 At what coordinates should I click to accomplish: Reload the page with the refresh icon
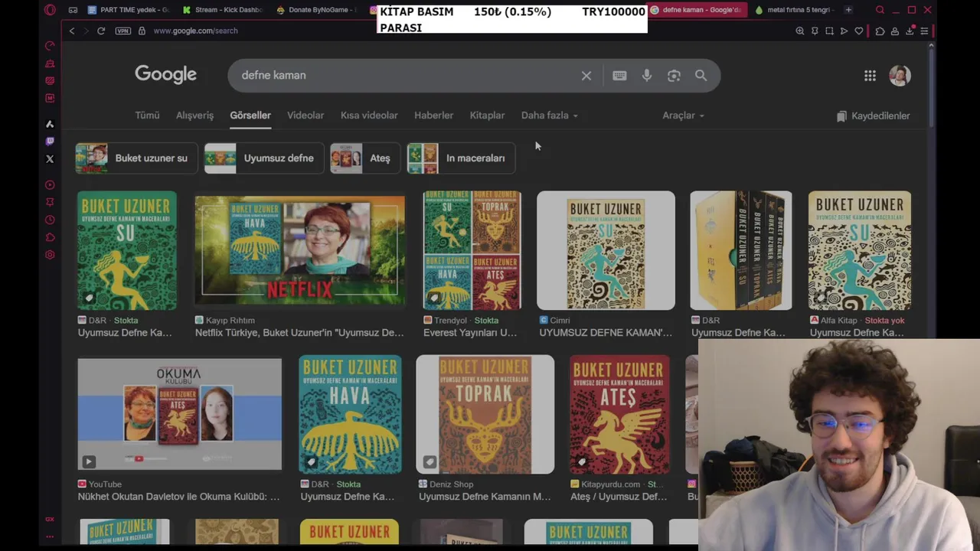click(101, 31)
